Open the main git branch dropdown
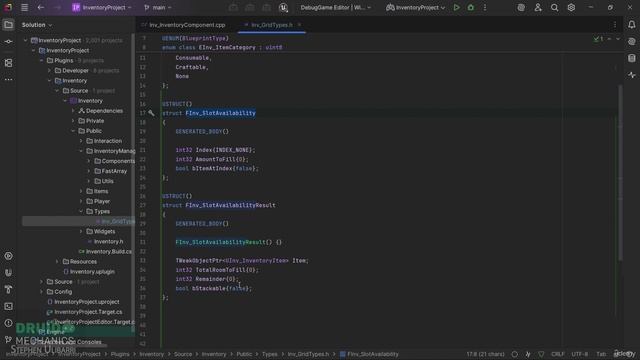This screenshot has width=640, height=360. point(158,7)
